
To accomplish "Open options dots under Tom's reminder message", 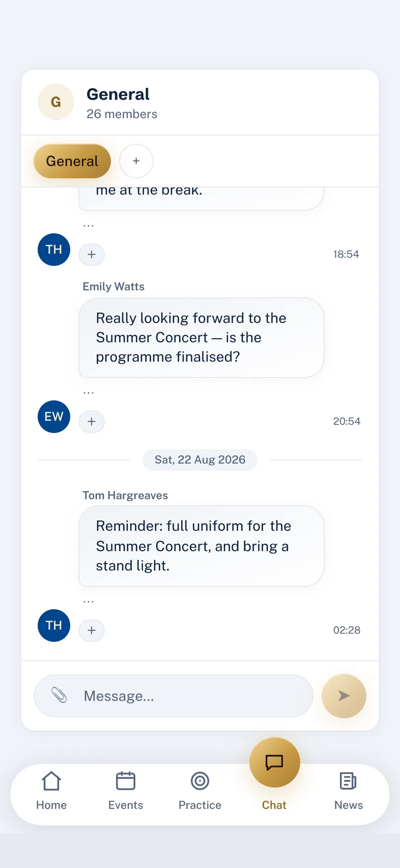I will (x=89, y=602).
